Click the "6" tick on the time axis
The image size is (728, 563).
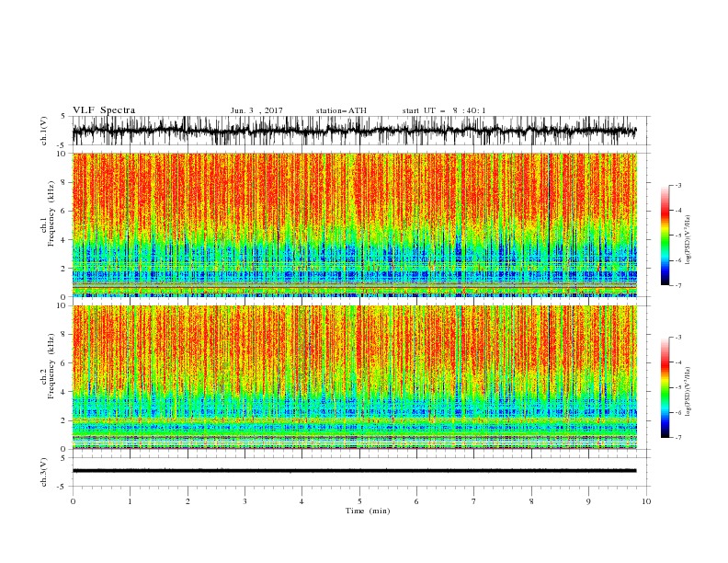pos(416,501)
